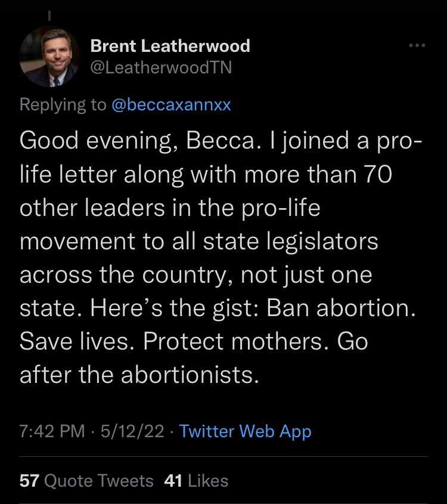Click the @LeatherwoodTN handle
This screenshot has height=504, width=447.
[x=160, y=68]
